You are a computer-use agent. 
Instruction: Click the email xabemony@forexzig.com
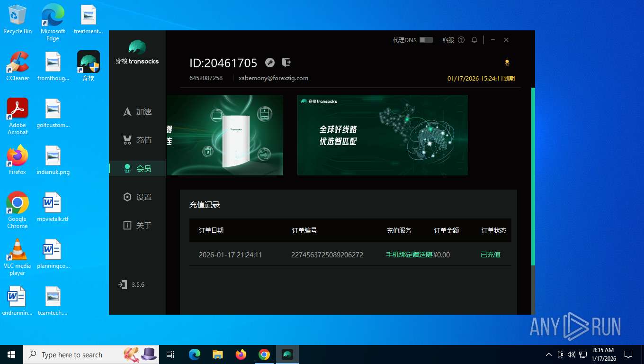273,78
